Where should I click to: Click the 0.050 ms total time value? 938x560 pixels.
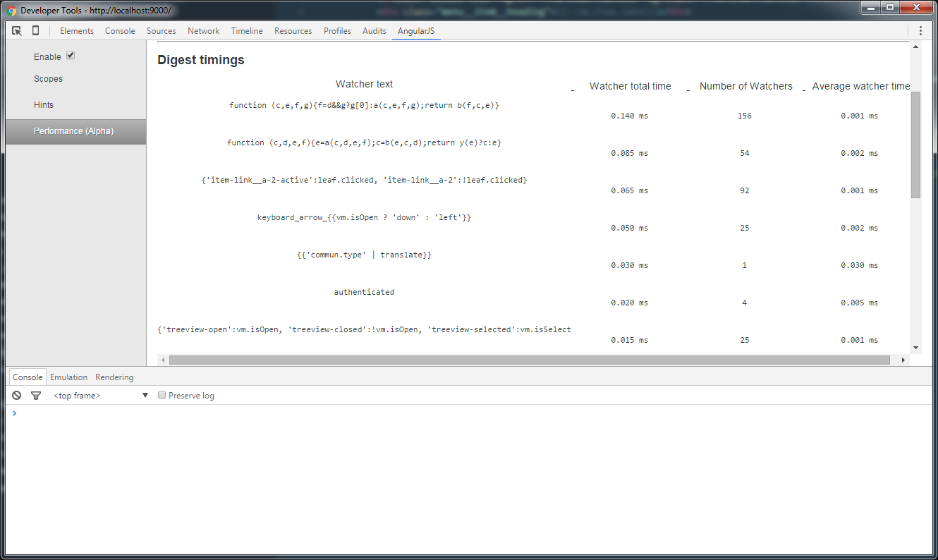coord(629,228)
